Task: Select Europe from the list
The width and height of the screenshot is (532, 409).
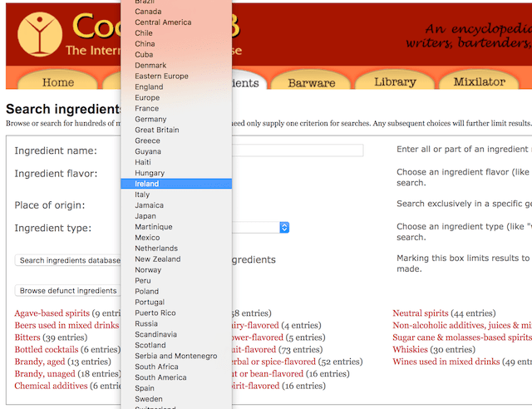Action: click(x=176, y=98)
